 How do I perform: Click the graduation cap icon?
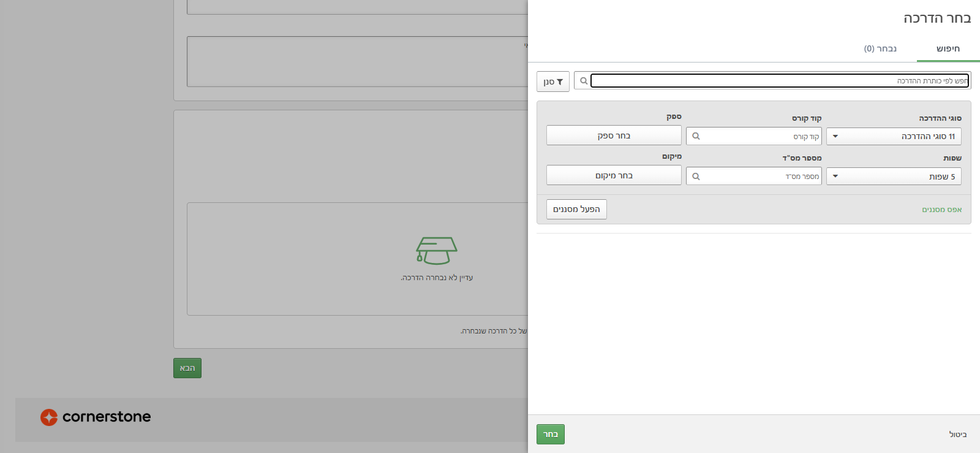coord(436,250)
